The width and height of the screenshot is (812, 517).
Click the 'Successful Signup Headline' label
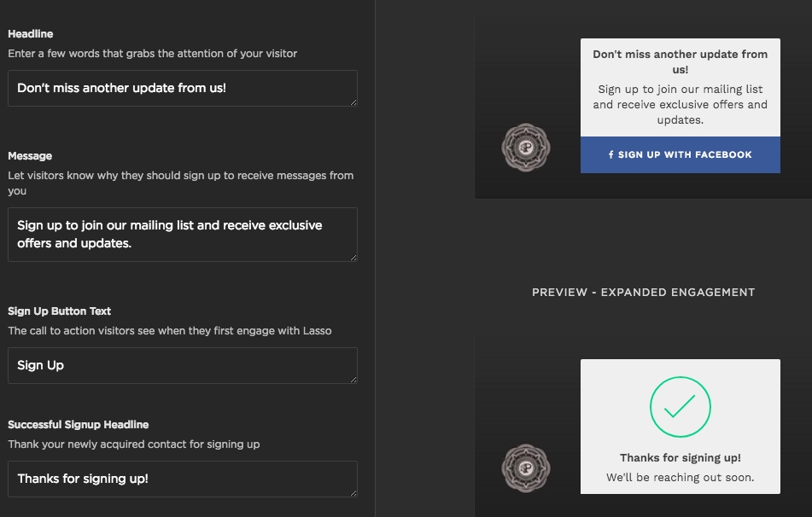(x=79, y=425)
